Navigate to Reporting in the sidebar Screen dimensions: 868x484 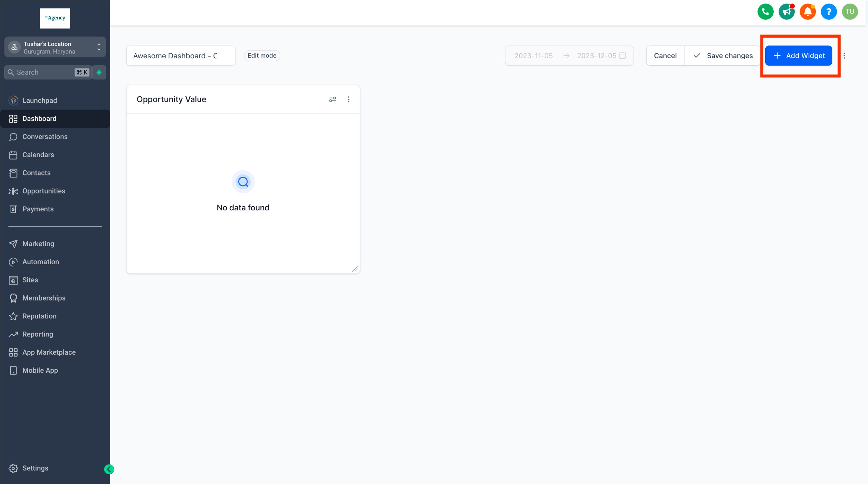click(38, 334)
